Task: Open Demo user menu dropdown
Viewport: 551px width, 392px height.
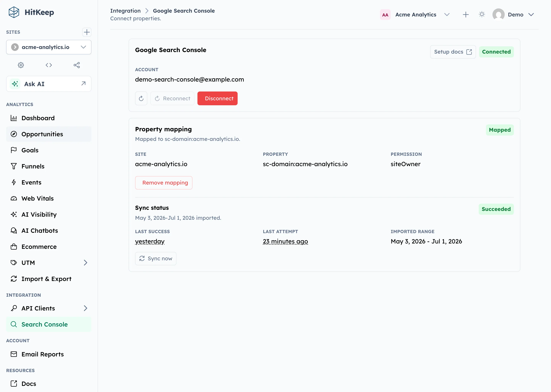Action: pos(513,15)
